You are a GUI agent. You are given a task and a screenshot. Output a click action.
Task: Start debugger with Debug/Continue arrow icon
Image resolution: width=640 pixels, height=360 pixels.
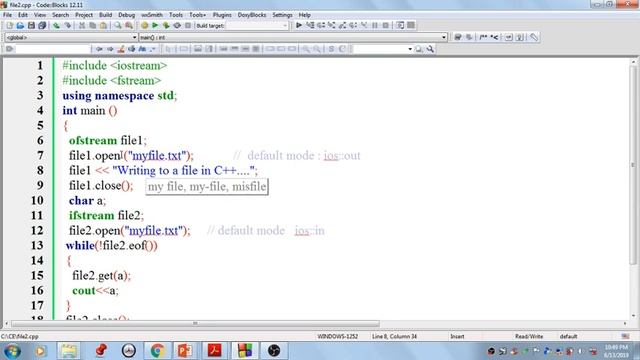[299, 25]
